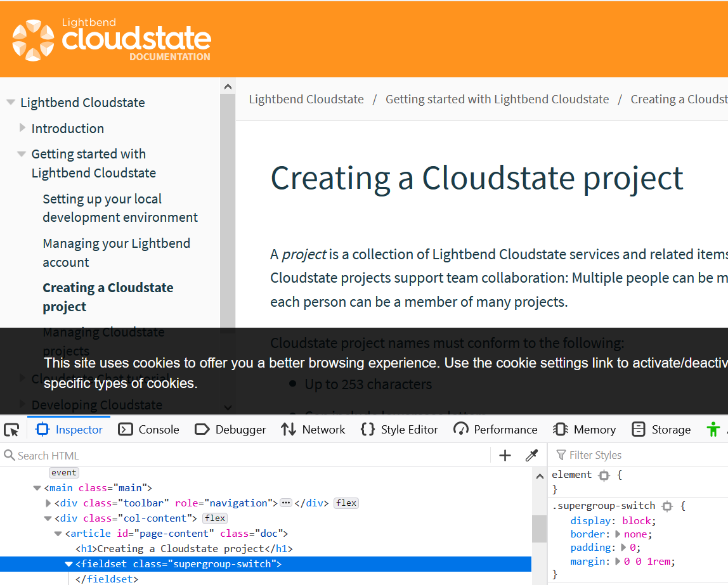Image resolution: width=728 pixels, height=585 pixels.
Task: Open the Storage tab
Action: tap(661, 430)
